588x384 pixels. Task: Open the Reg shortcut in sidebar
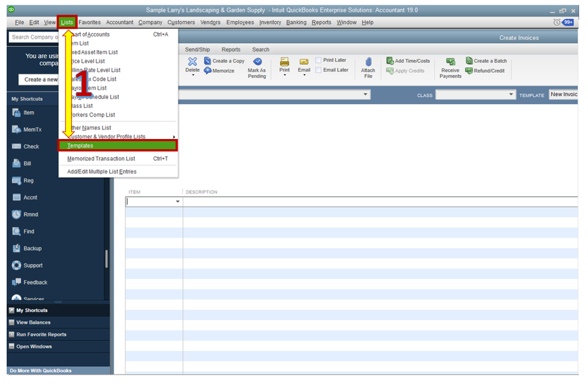click(23, 181)
